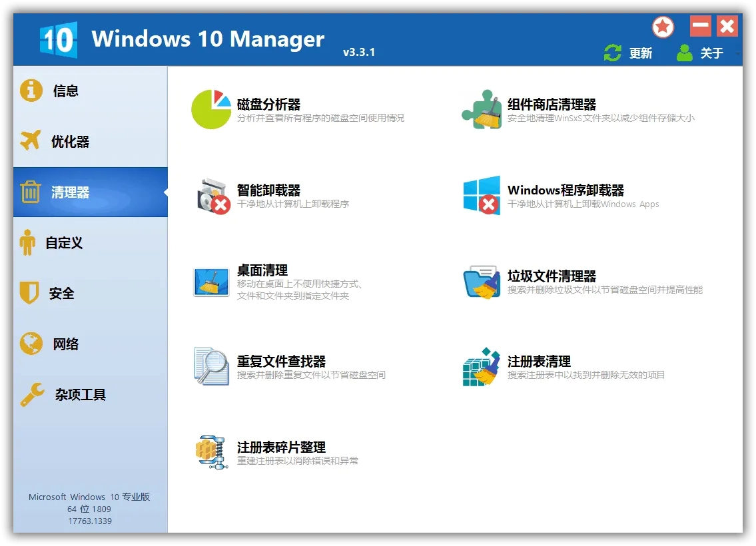Screen dimensions: 756x546
Task: Switch to the 信息 sidebar tab
Action: click(x=91, y=91)
